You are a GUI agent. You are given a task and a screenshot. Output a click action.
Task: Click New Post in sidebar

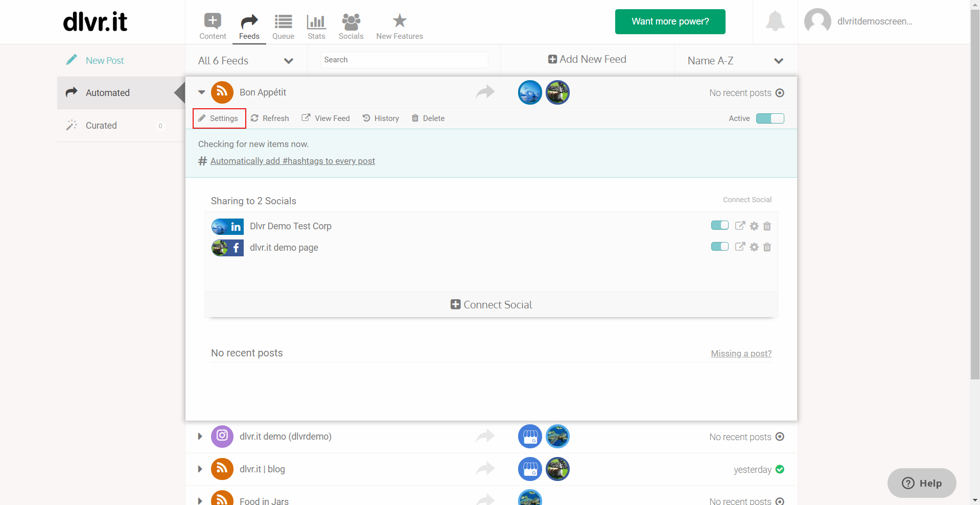pyautogui.click(x=104, y=60)
